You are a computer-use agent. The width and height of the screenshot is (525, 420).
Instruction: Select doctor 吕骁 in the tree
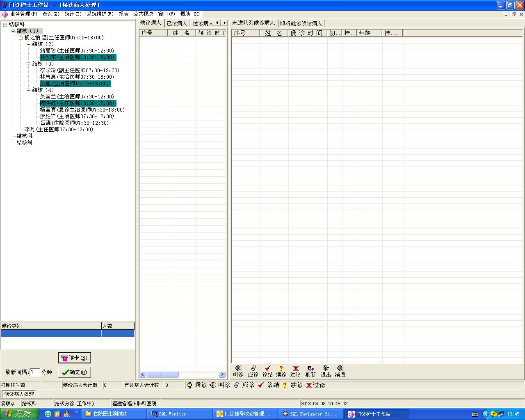(75, 123)
